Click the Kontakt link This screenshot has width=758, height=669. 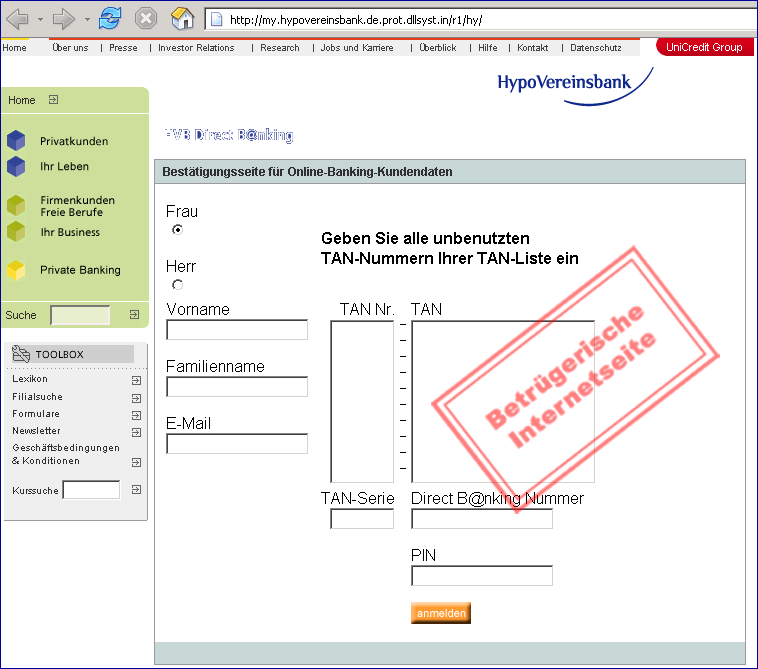(533, 47)
